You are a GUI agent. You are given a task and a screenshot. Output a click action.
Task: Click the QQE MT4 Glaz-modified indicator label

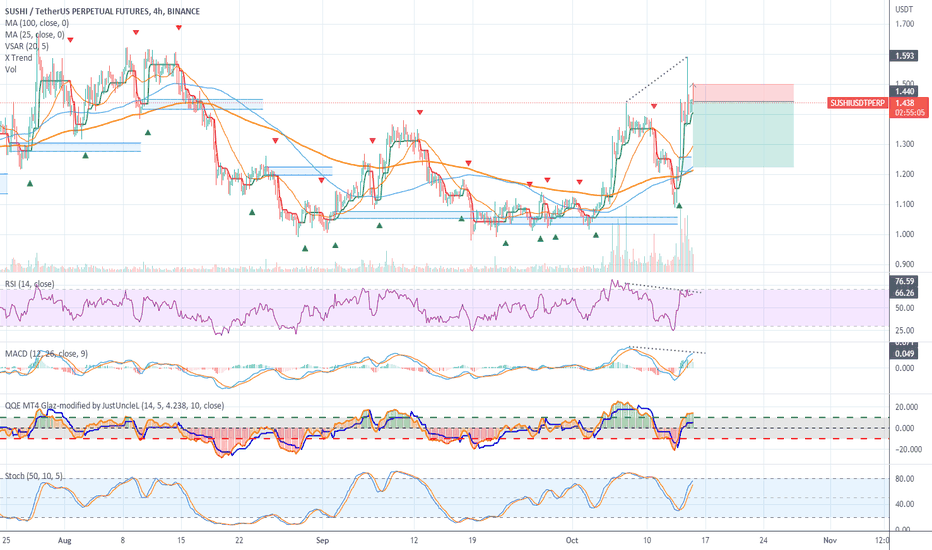[115, 406]
